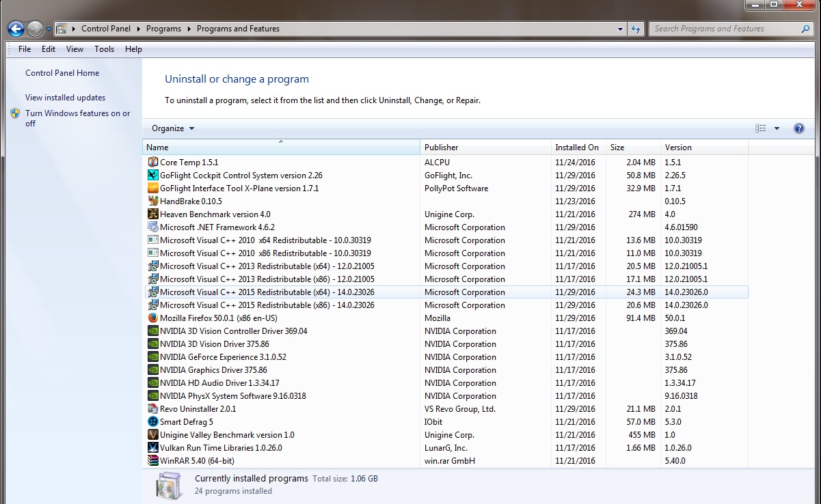Click the Core Temp program icon
This screenshot has height=504, width=821.
pyautogui.click(x=153, y=163)
